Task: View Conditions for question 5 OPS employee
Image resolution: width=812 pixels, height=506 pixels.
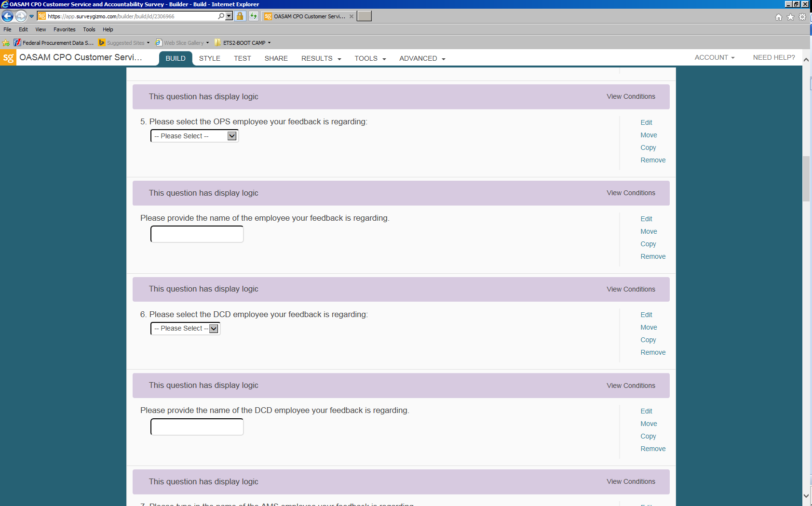Action: [631, 96]
